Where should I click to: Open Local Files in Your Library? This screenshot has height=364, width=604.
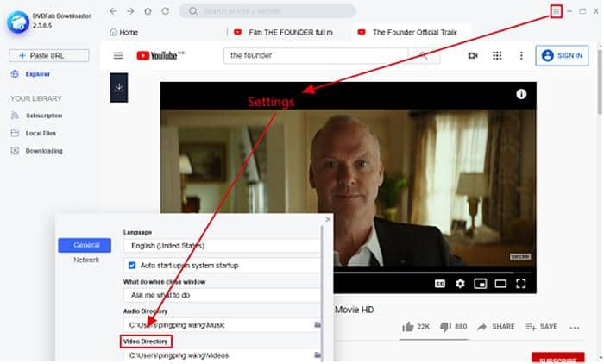[x=34, y=134]
